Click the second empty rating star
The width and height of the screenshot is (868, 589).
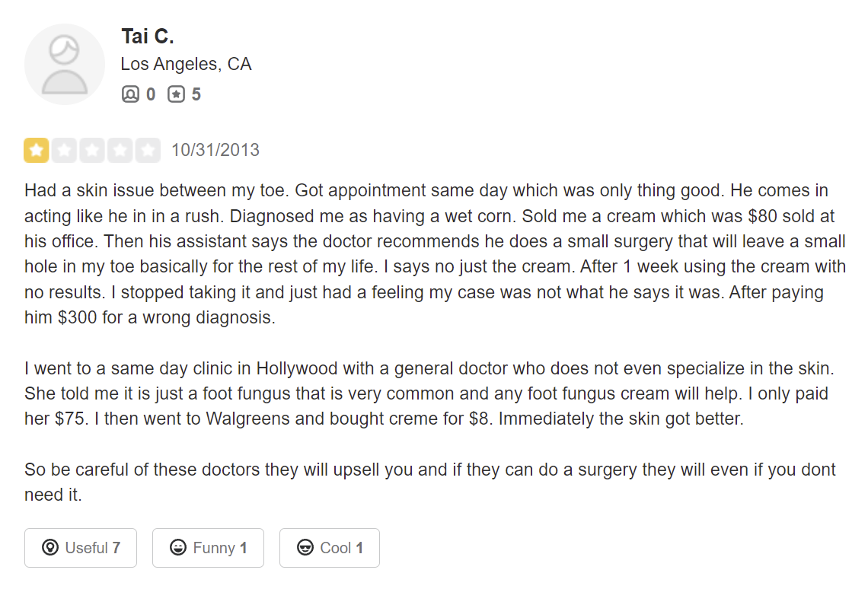[x=64, y=151]
